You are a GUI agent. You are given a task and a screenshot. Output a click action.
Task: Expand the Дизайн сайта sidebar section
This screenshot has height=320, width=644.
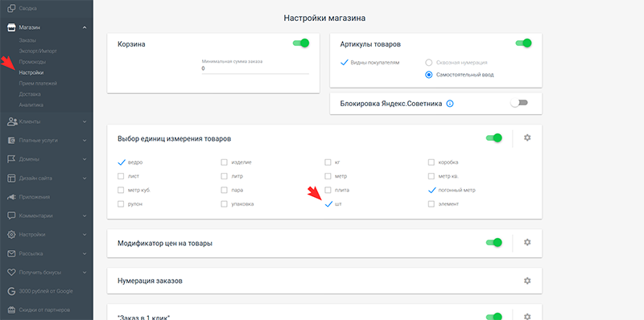click(x=47, y=178)
